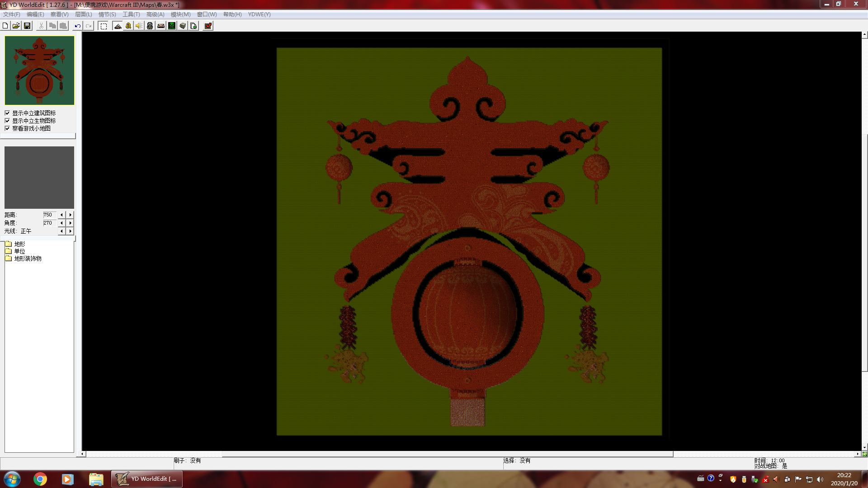Click the Windows Start orb
The image size is (868, 488).
pyautogui.click(x=12, y=479)
